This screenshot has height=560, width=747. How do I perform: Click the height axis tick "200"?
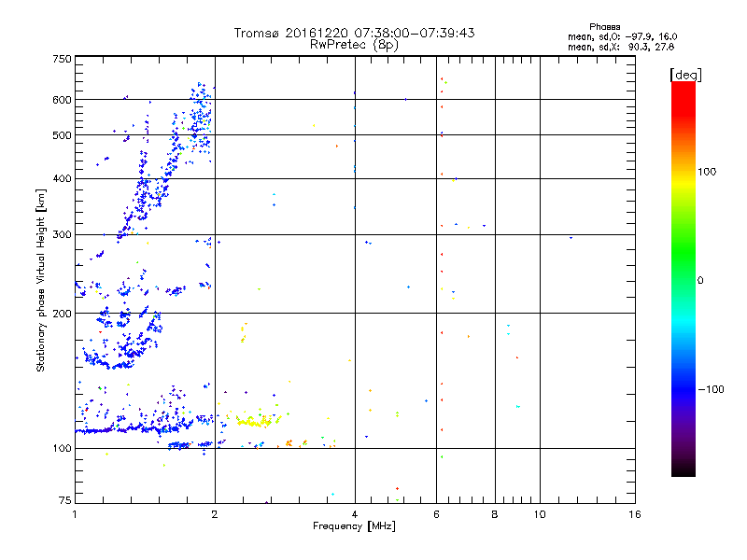click(x=62, y=314)
